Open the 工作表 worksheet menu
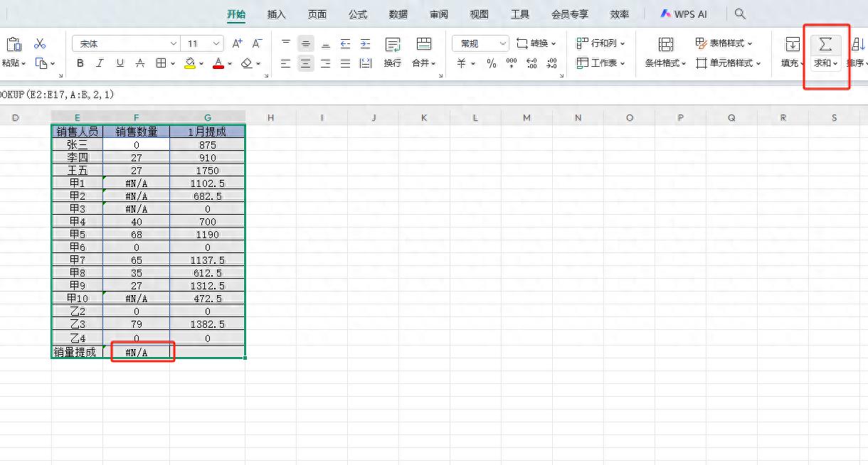 (600, 63)
